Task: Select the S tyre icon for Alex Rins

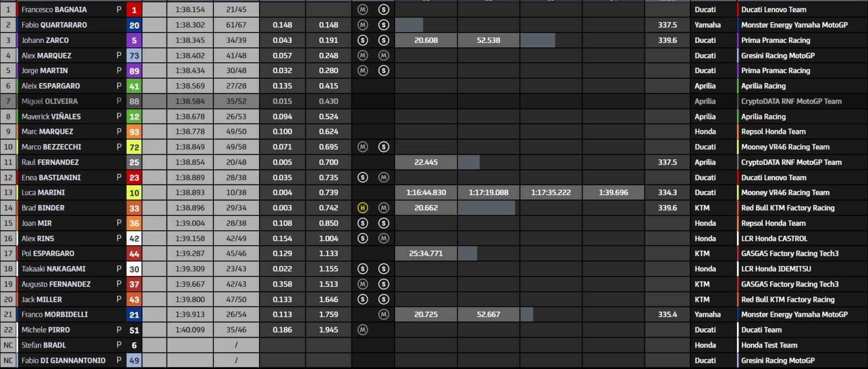Action: point(363,238)
